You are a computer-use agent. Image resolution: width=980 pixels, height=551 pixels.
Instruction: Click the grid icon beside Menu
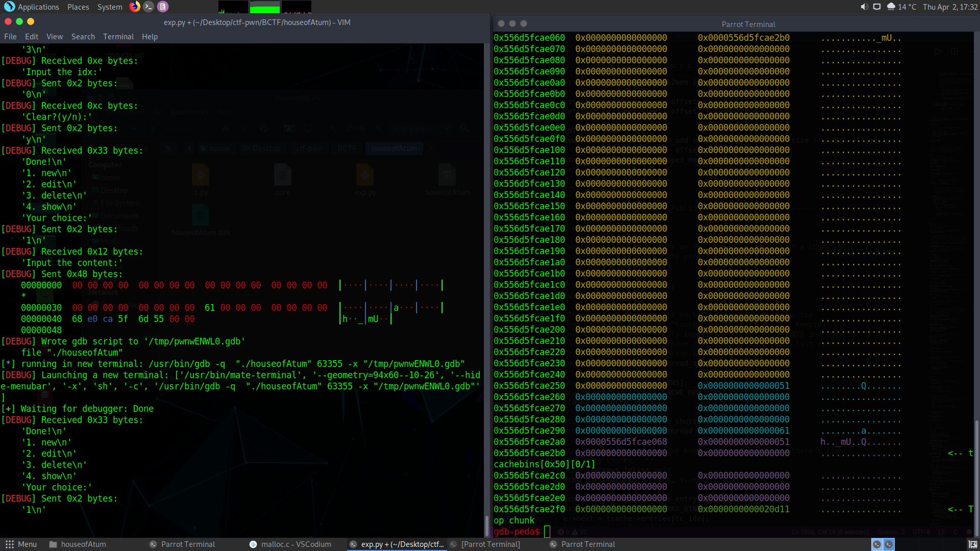tap(9, 544)
